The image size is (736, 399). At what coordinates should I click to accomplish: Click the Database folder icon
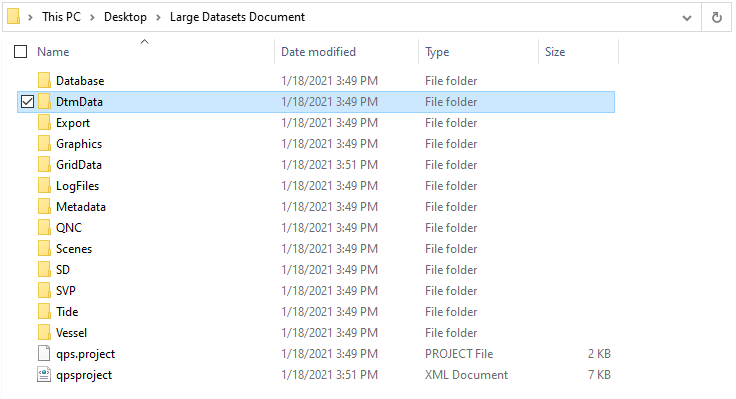pyautogui.click(x=44, y=81)
